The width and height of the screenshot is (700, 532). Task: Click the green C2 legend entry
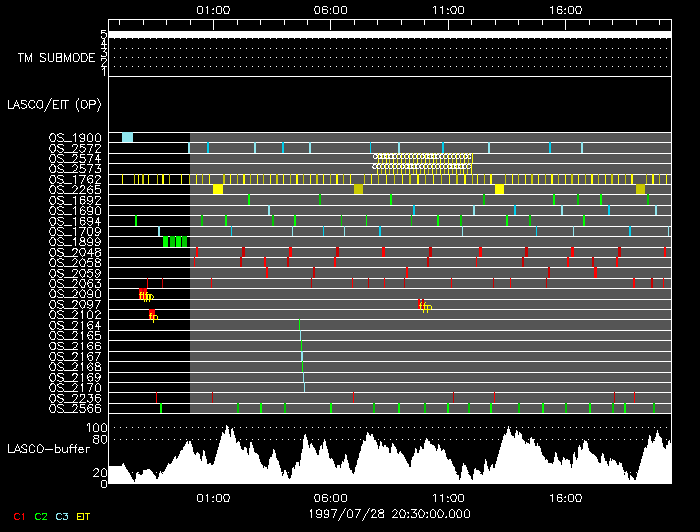coord(41,516)
